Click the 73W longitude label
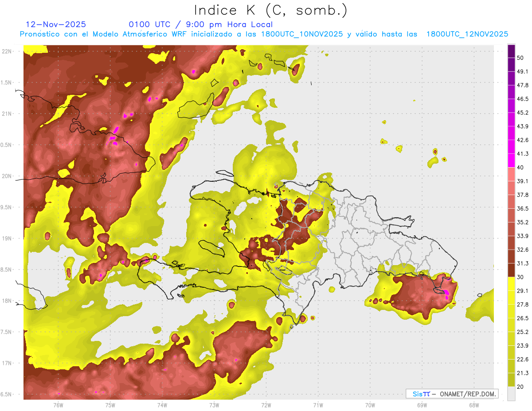The image size is (532, 411). tap(214, 405)
